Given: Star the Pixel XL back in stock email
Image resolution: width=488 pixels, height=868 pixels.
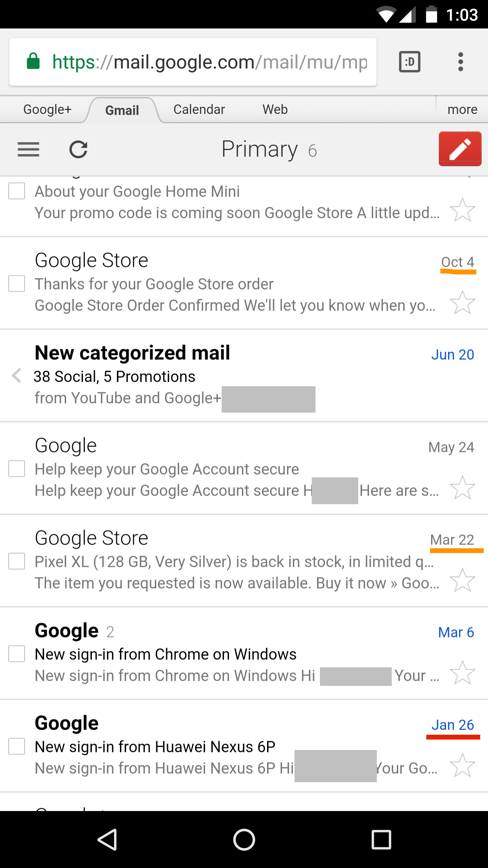Looking at the screenshot, I should click(x=462, y=580).
